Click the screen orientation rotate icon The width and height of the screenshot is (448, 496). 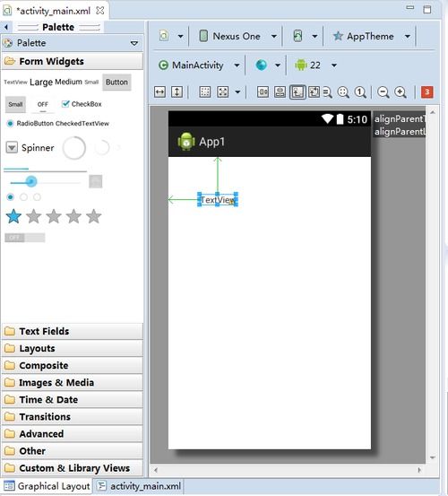[x=297, y=36]
